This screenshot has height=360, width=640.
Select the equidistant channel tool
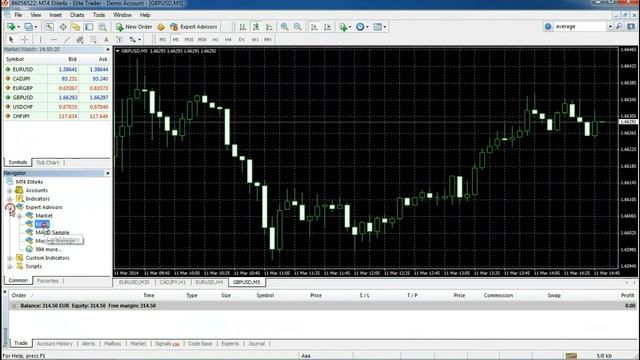(80, 40)
